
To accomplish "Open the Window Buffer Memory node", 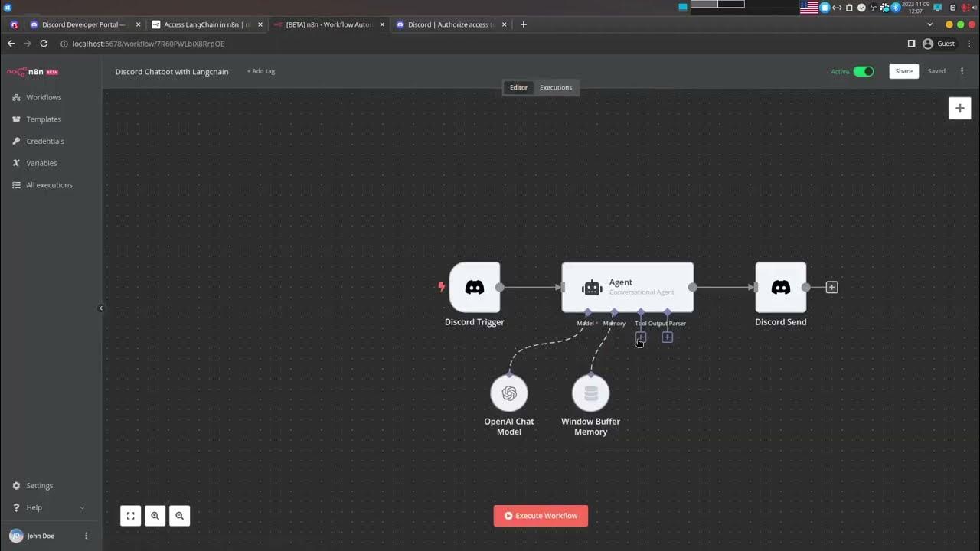I will [x=590, y=393].
